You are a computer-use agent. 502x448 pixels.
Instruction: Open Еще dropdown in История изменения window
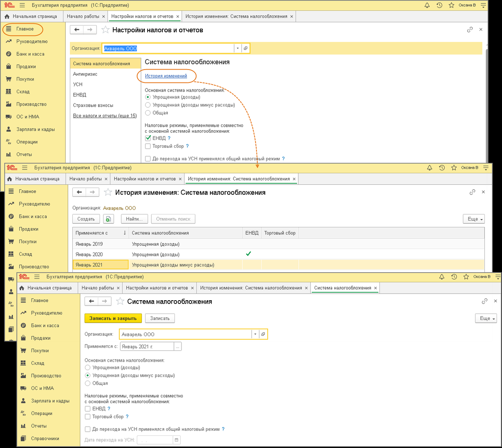click(x=474, y=219)
